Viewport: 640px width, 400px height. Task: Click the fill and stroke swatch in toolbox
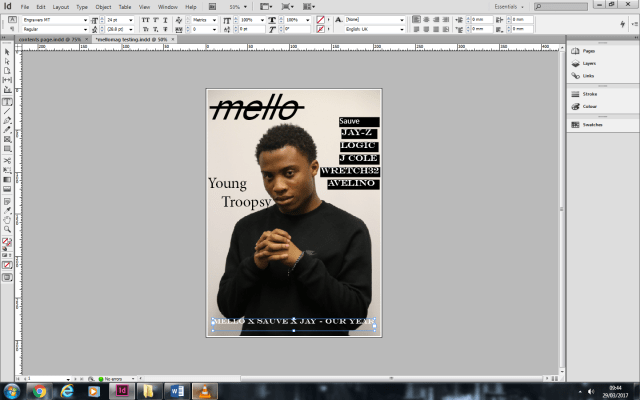[6, 242]
